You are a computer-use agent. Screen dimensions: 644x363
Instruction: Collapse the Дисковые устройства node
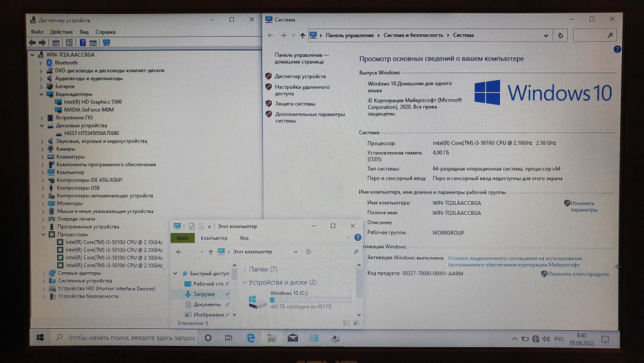pos(41,125)
